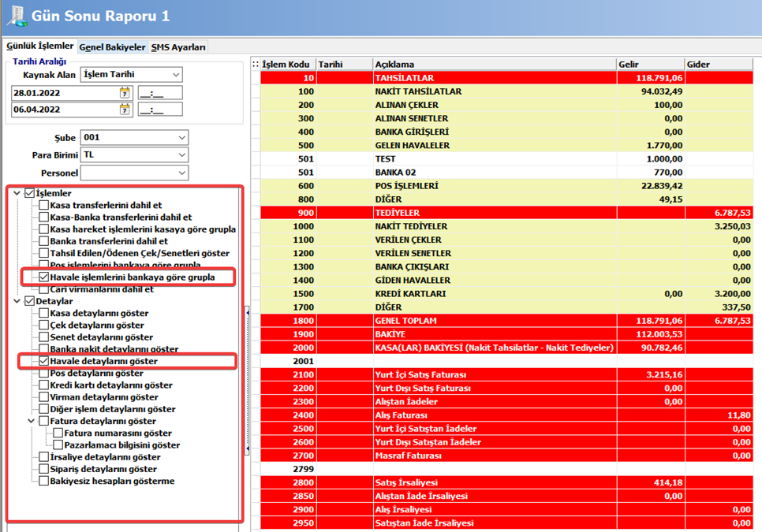This screenshot has height=532, width=762.
Task: Sort by the Gelir column header
Action: (651, 64)
